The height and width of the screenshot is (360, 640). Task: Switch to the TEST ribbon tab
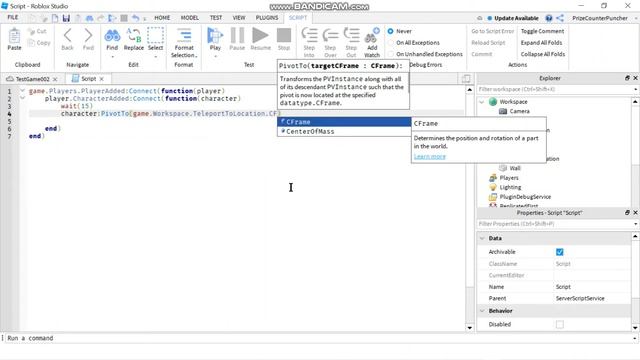(x=216, y=18)
